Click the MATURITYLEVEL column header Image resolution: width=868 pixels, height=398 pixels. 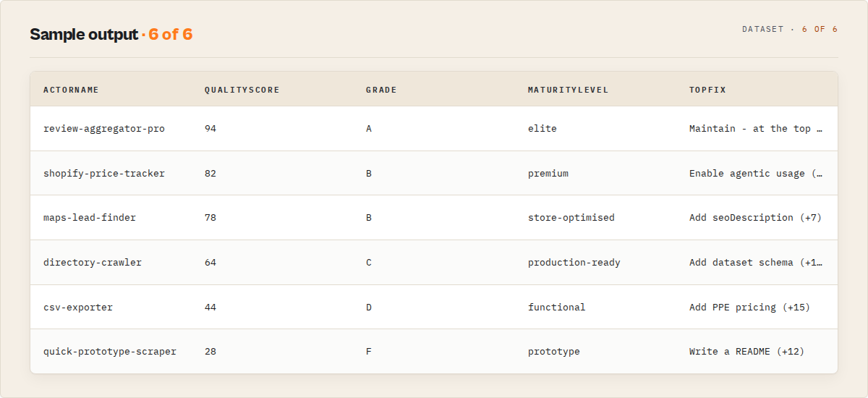click(568, 90)
